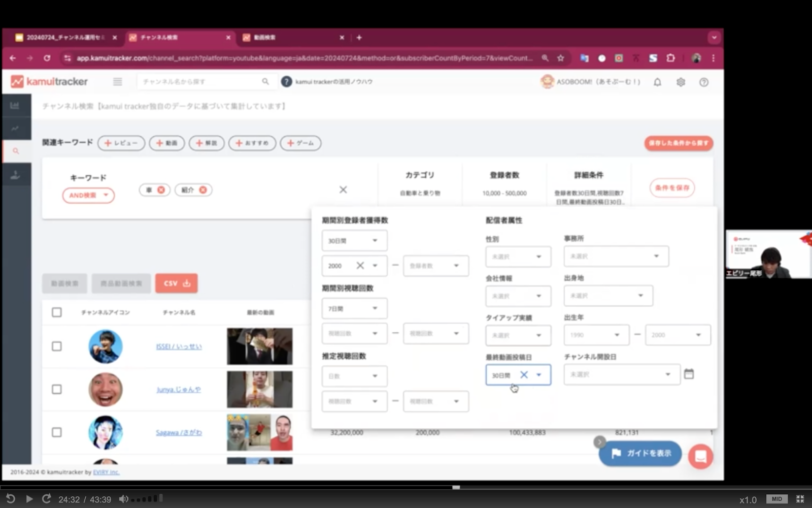This screenshot has width=812, height=508.
Task: Expand the AND検索 dropdown
Action: click(x=88, y=196)
